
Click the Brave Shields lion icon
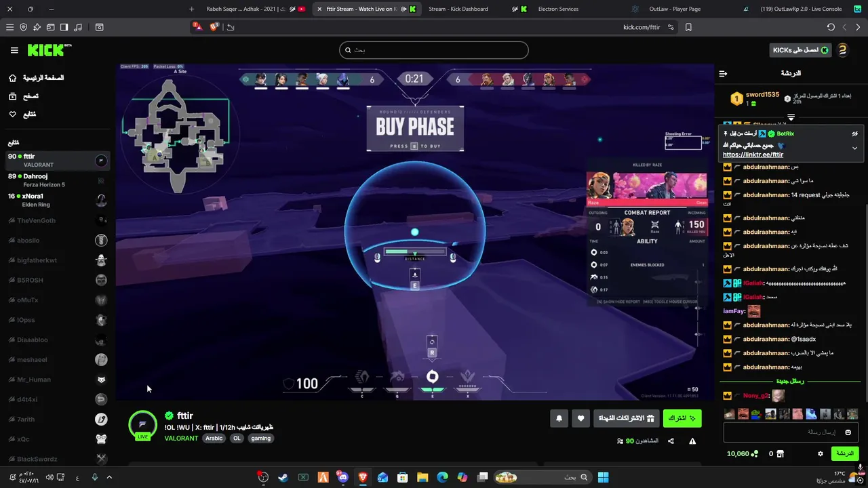pyautogui.click(x=214, y=27)
